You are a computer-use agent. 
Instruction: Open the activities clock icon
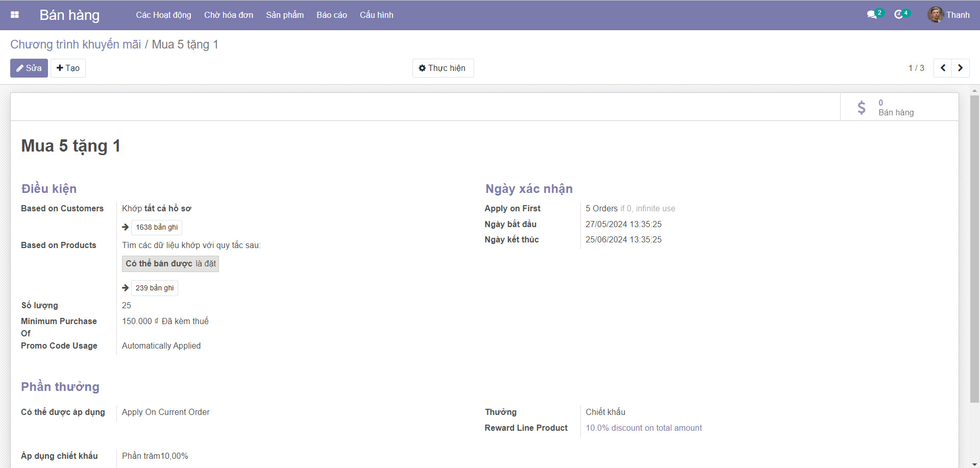click(x=899, y=15)
